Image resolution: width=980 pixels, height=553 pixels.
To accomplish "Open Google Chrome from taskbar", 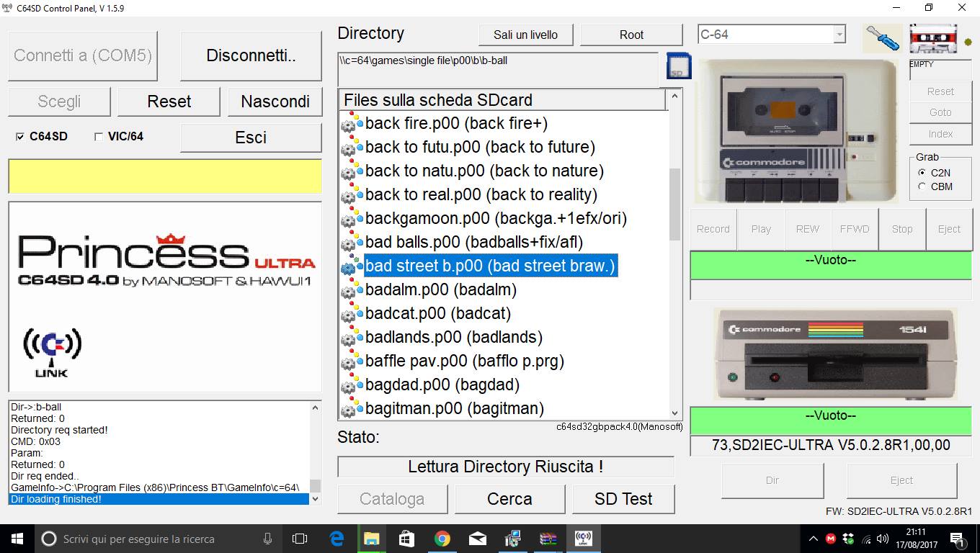I will [442, 539].
